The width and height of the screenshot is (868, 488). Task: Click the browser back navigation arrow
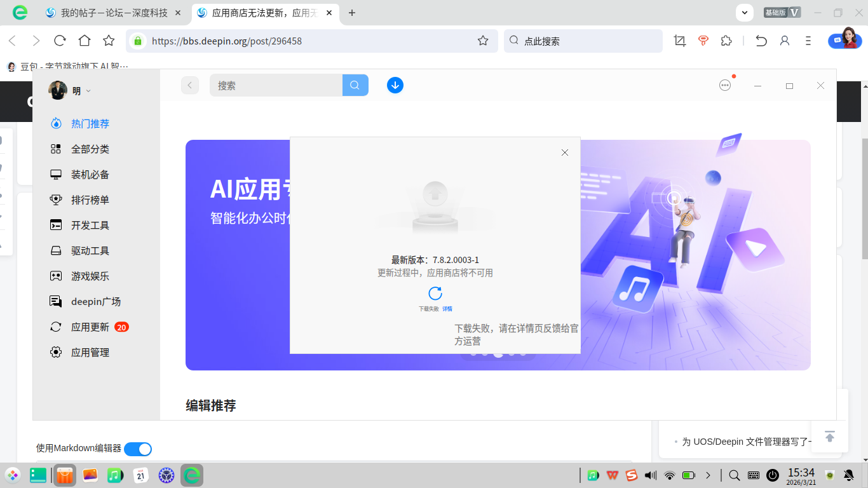click(12, 41)
